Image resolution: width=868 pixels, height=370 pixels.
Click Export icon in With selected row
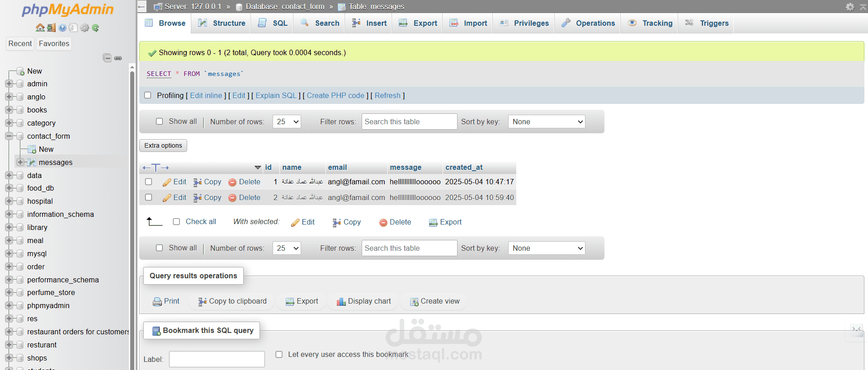[433, 222]
